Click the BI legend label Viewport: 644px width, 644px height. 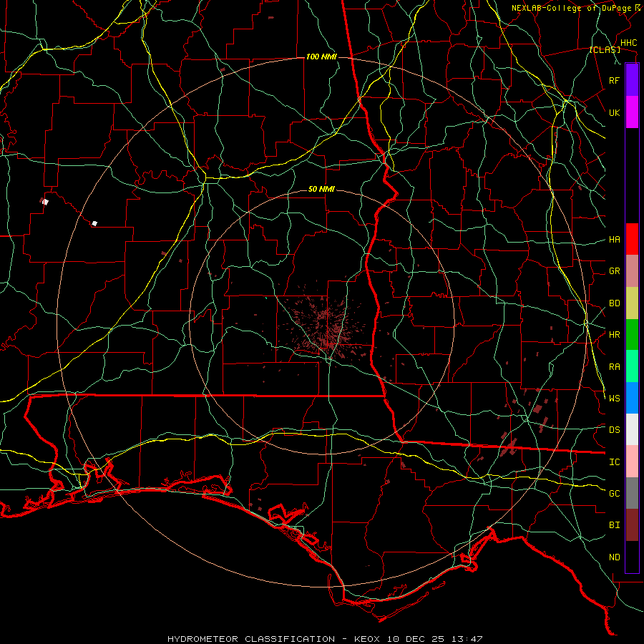tap(615, 525)
